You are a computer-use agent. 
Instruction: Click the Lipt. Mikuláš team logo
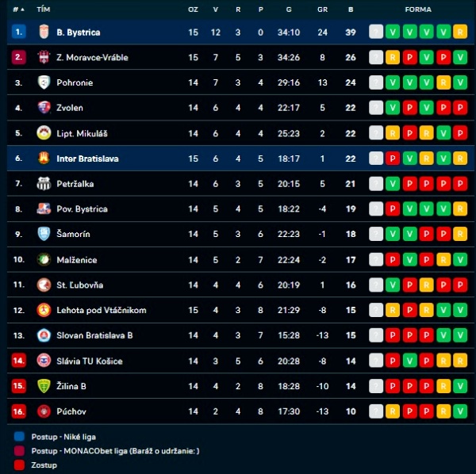pyautogui.click(x=44, y=133)
